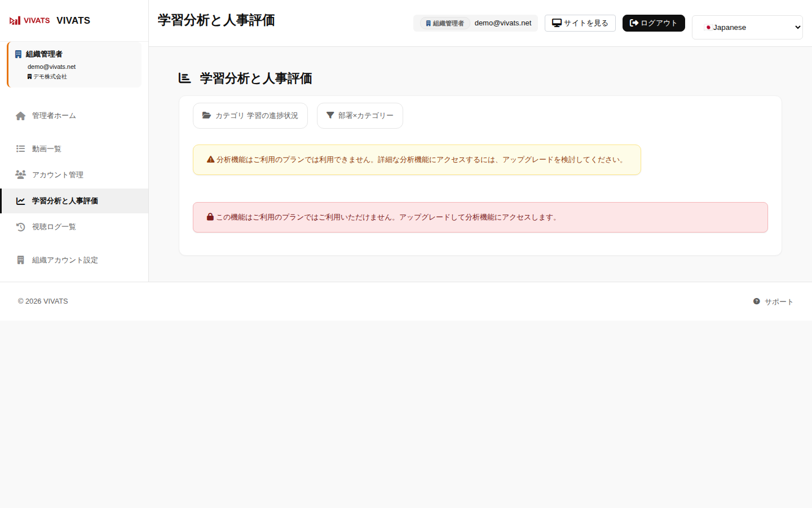Open 組織アカウント設定 menu item
812x508 pixels.
(74, 260)
